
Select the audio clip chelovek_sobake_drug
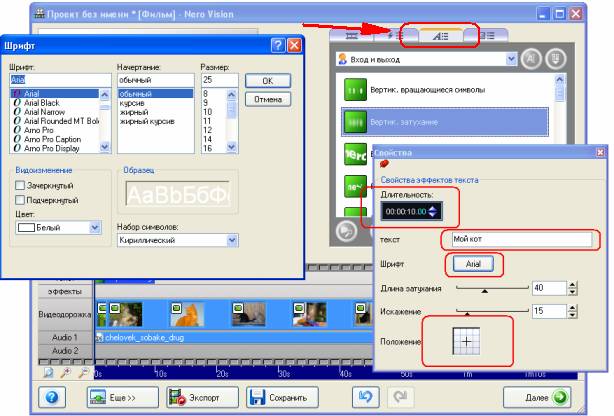[x=234, y=338]
